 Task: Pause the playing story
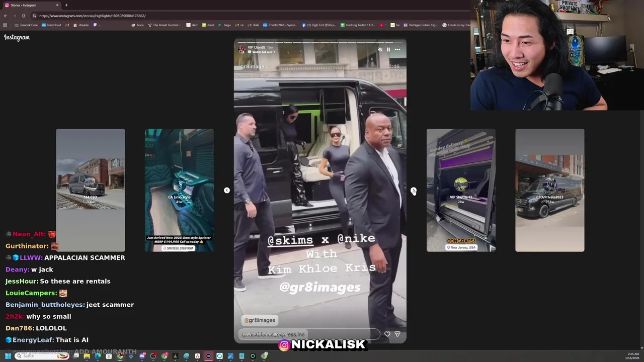pyautogui.click(x=388, y=49)
